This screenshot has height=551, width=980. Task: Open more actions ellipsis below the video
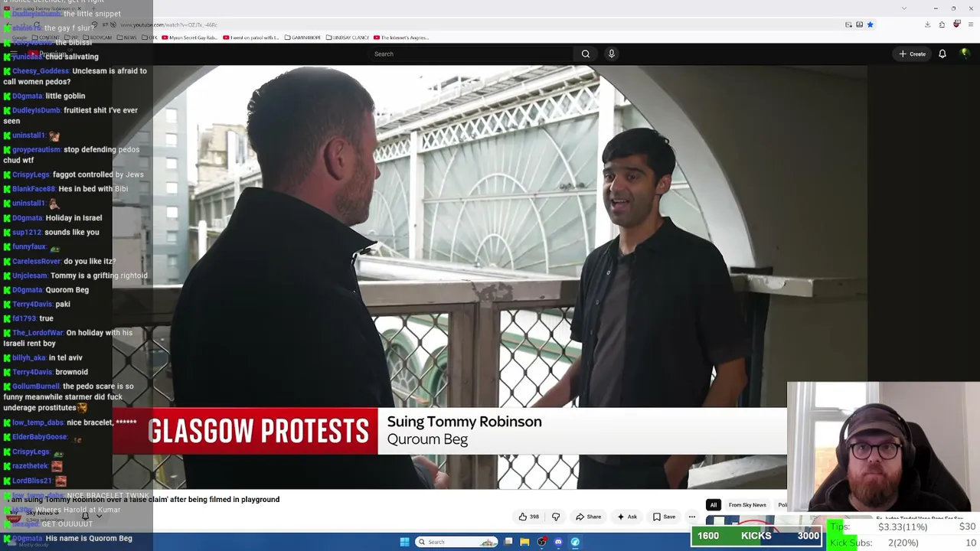[x=692, y=517]
